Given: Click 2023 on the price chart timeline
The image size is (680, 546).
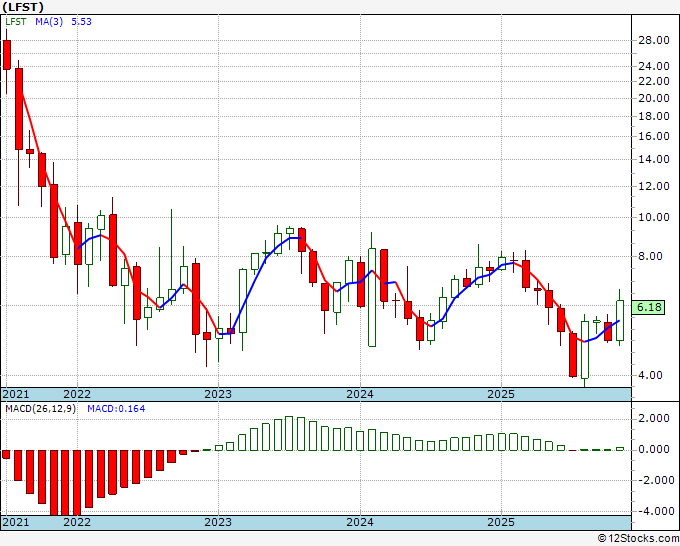Looking at the screenshot, I should pos(218,394).
